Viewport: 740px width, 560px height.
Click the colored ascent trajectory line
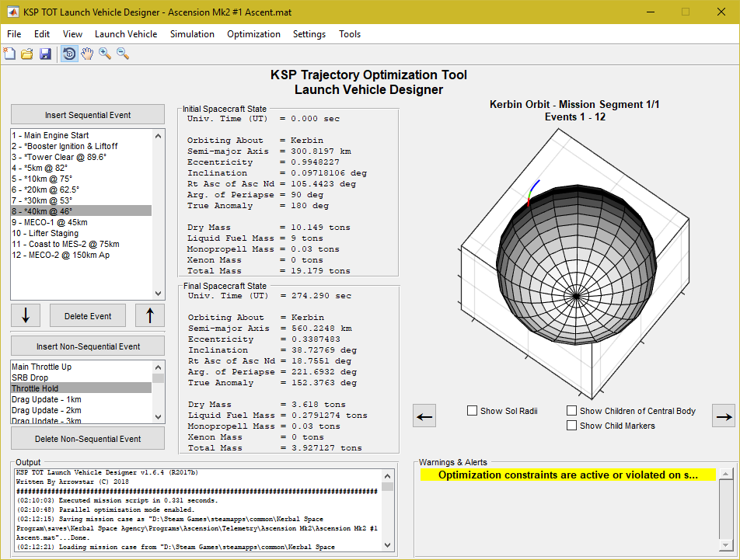pyautogui.click(x=533, y=193)
